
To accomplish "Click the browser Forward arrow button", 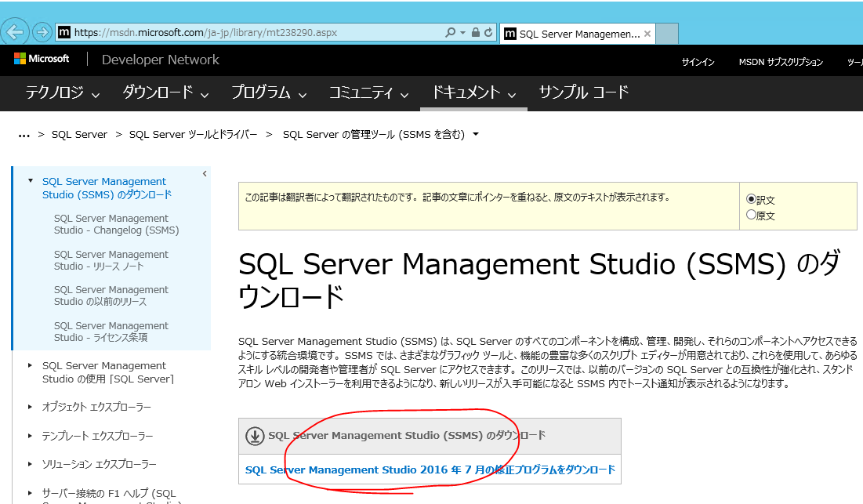I will tap(42, 32).
